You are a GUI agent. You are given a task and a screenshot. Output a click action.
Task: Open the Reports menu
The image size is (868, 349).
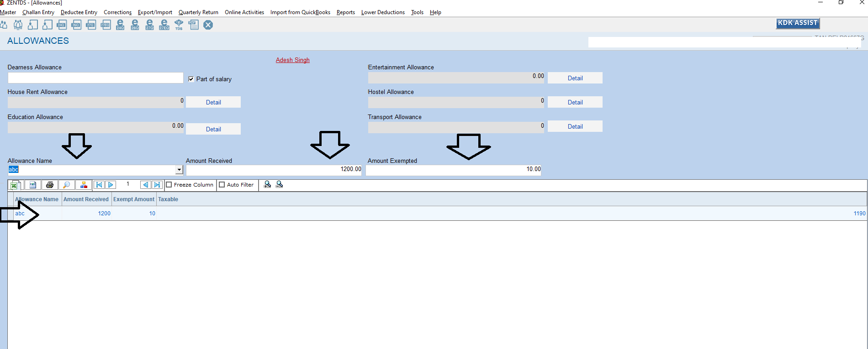[346, 12]
